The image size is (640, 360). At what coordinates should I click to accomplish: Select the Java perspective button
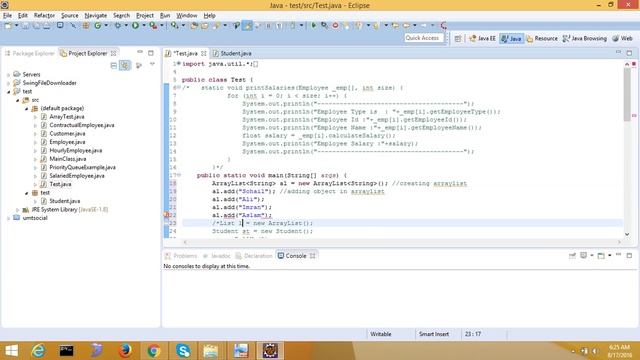[x=511, y=38]
